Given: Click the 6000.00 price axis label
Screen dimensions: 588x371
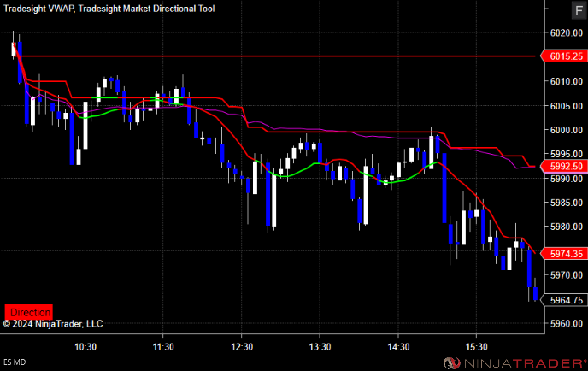Looking at the screenshot, I should click(x=567, y=130).
